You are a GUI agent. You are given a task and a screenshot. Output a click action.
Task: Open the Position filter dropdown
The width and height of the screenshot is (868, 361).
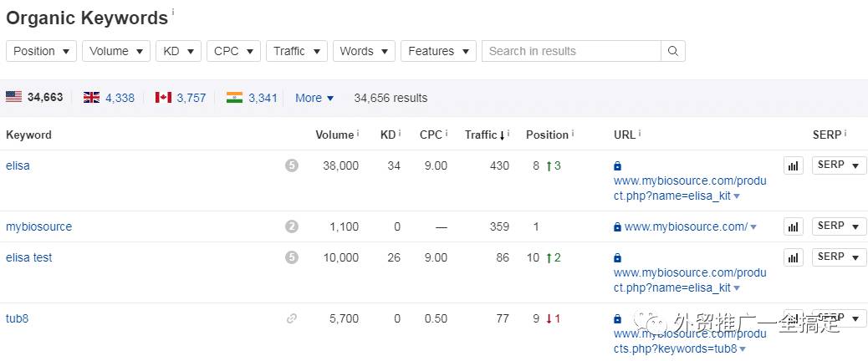pos(42,51)
